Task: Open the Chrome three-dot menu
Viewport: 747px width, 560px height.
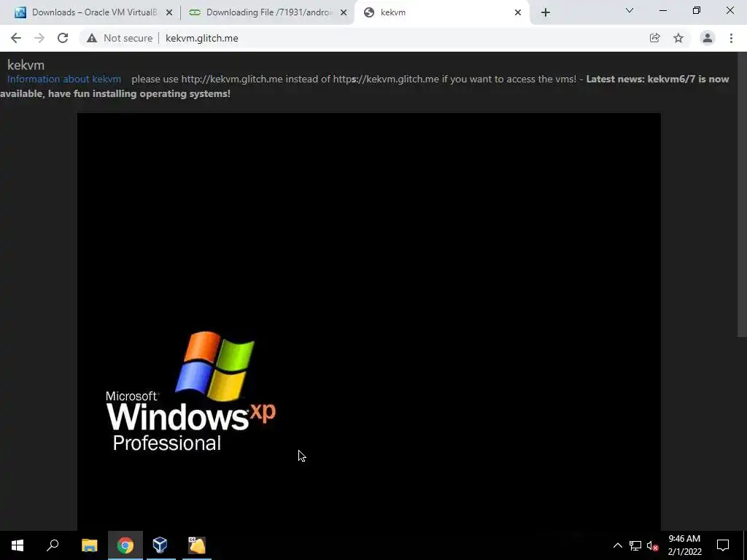Action: click(731, 38)
